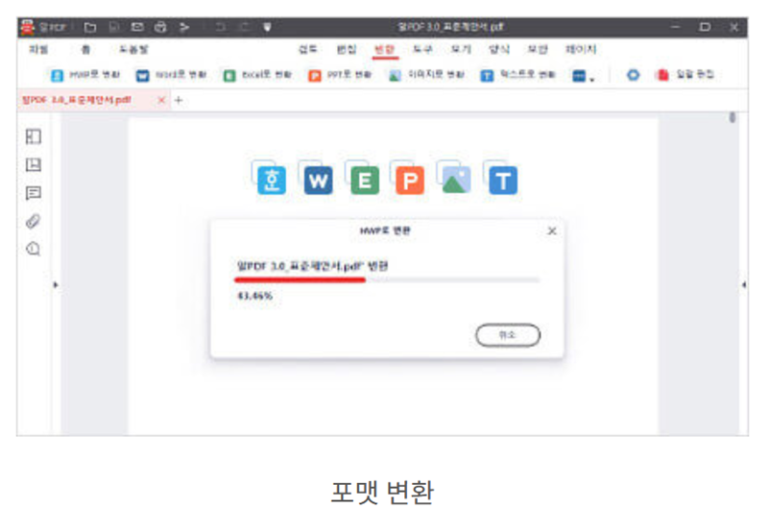The image size is (768, 532).
Task: Expand the right side panel arrow
Action: coord(744,284)
